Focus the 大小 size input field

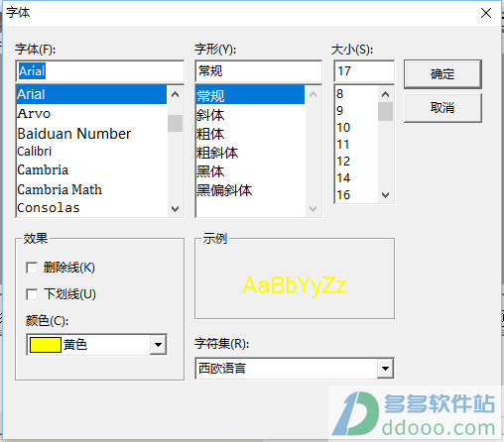pyautogui.click(x=364, y=71)
